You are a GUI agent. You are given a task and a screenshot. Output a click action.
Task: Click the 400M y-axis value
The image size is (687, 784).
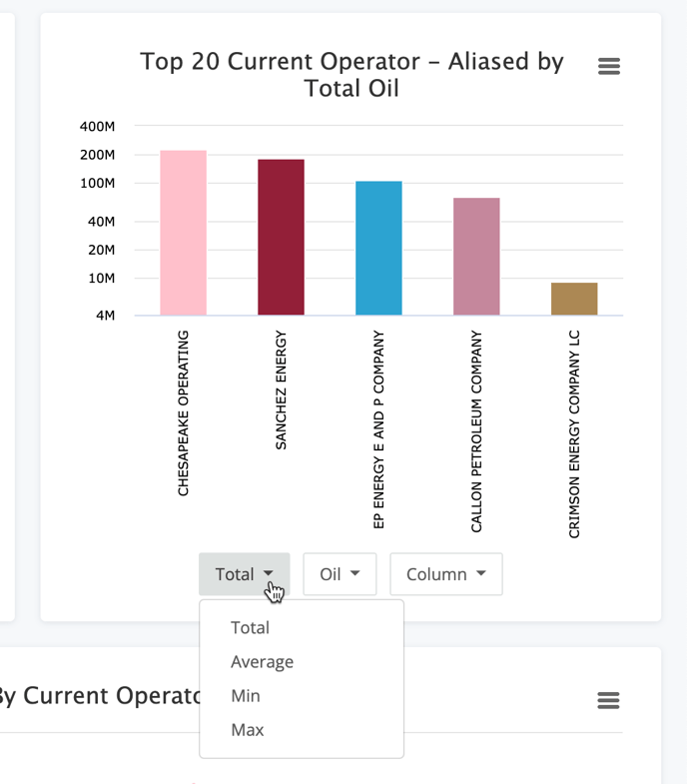[x=97, y=127]
